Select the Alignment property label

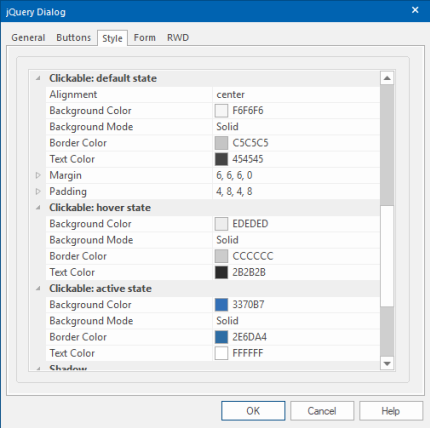tap(73, 95)
